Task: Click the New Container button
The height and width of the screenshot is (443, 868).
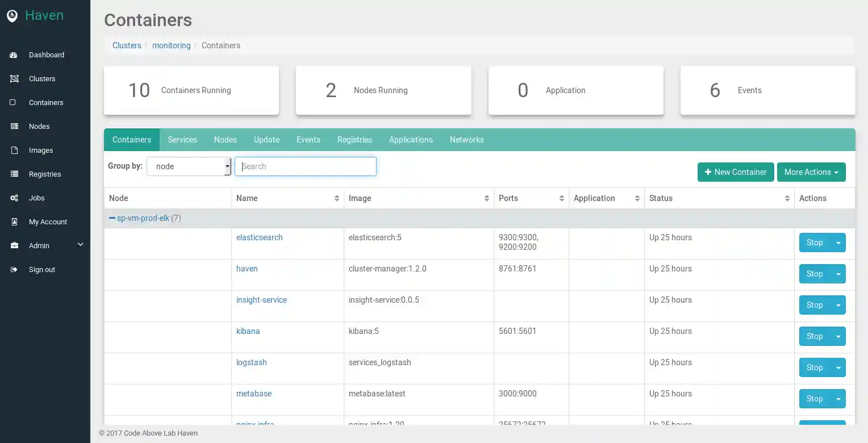Action: click(x=735, y=172)
